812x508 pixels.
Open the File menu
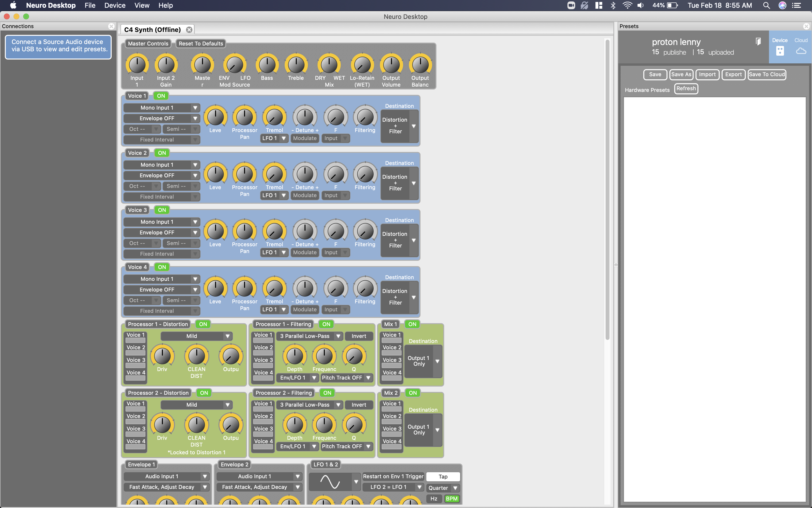[90, 5]
